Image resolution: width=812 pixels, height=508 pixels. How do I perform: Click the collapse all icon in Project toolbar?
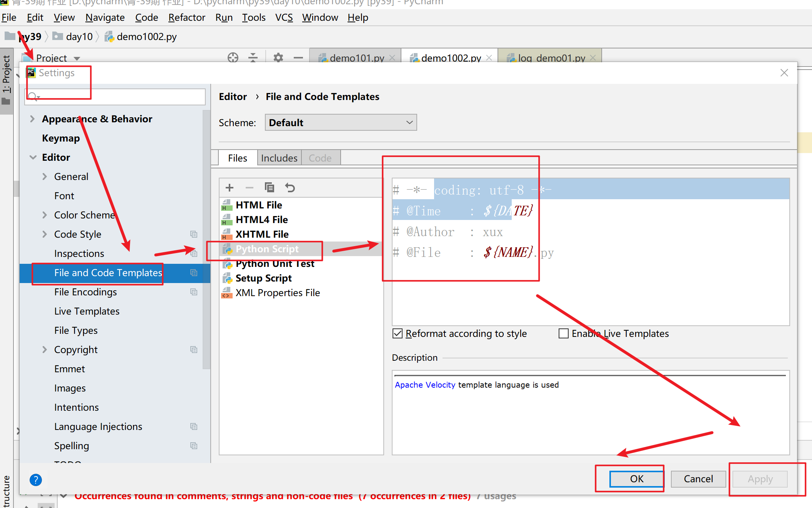(x=253, y=58)
